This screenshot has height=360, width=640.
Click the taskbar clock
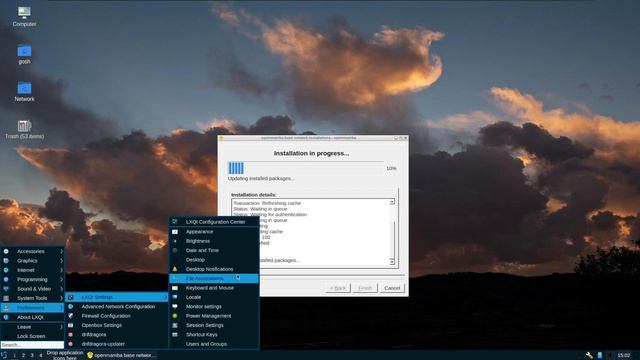point(624,356)
